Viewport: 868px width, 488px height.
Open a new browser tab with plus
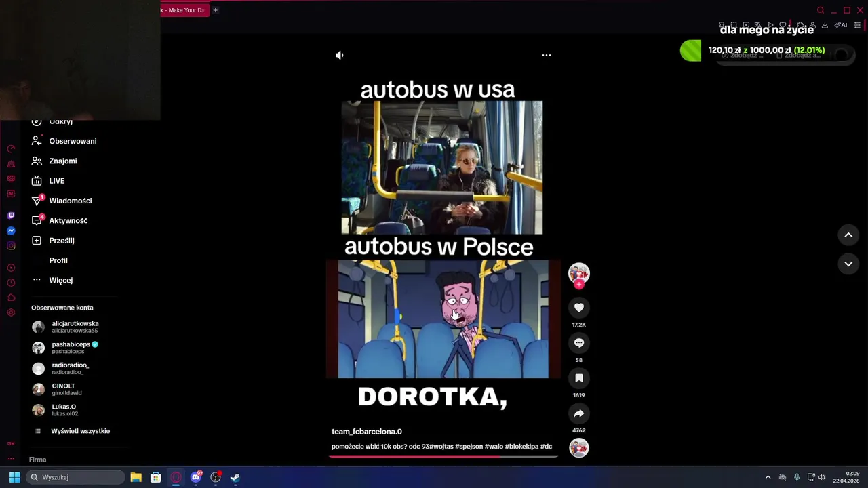tap(216, 10)
